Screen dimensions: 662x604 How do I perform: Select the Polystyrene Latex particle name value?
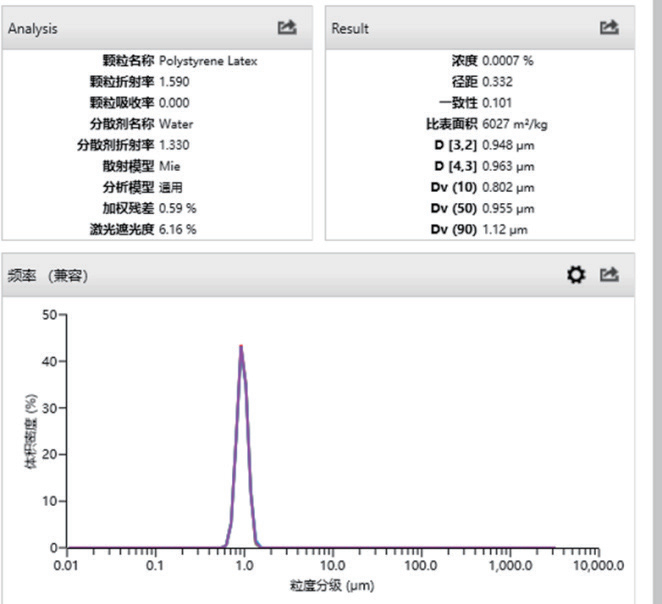208,61
